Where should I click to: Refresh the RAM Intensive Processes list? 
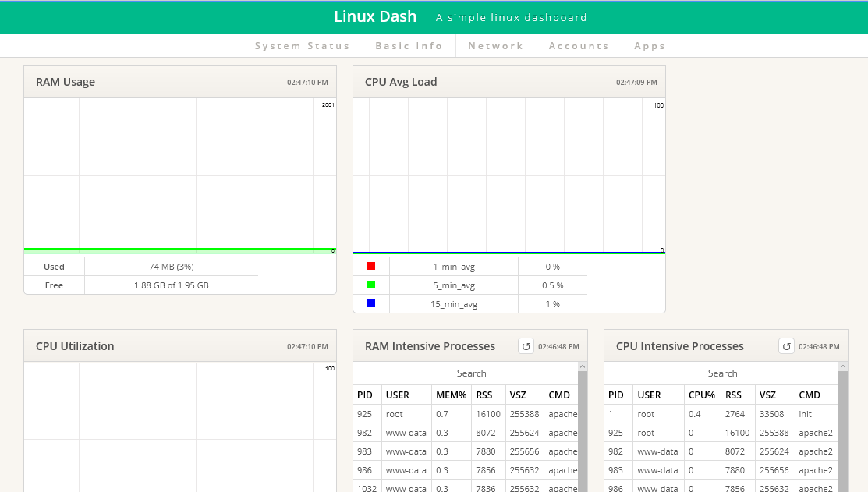click(x=526, y=345)
